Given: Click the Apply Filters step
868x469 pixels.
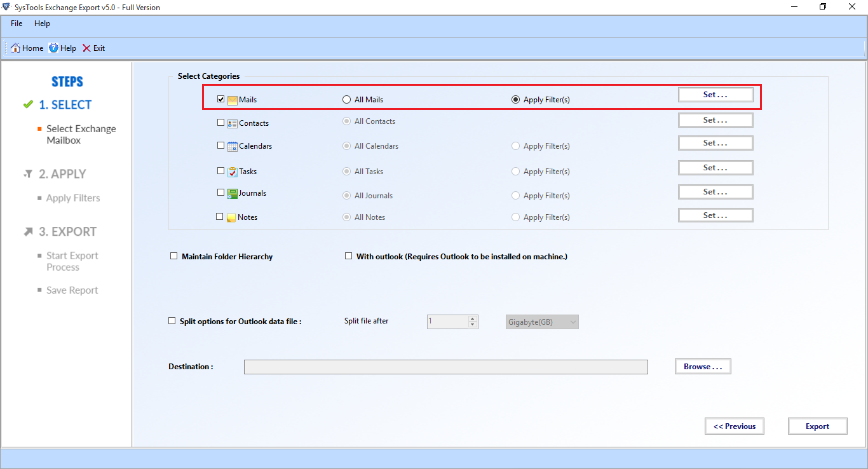Looking at the screenshot, I should [x=73, y=198].
